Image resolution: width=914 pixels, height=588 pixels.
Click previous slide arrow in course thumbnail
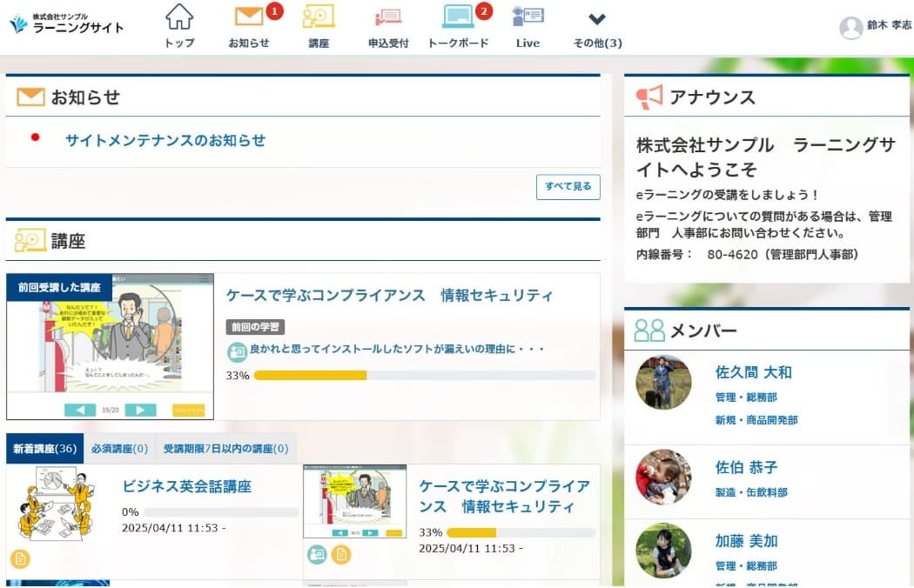tap(80, 410)
